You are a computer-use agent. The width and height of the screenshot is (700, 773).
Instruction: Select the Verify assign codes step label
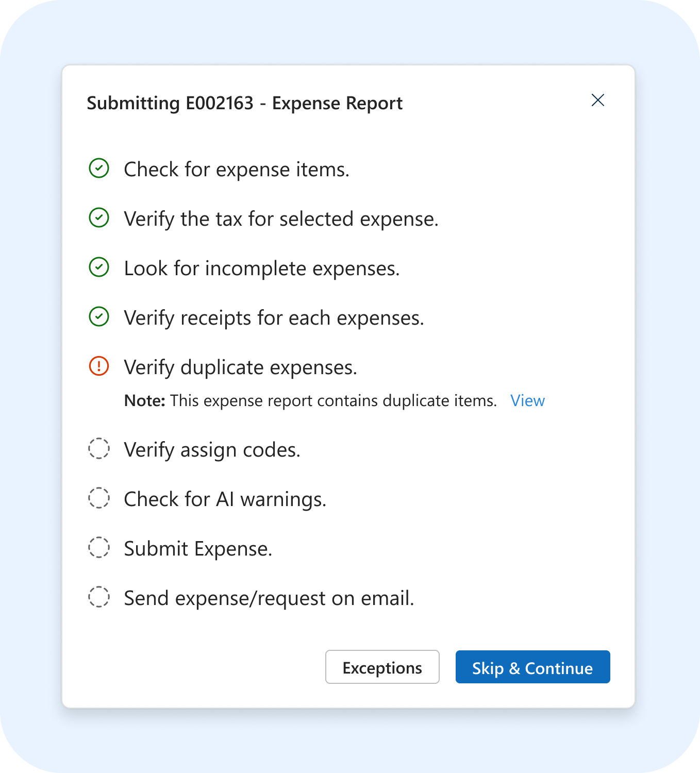(211, 449)
